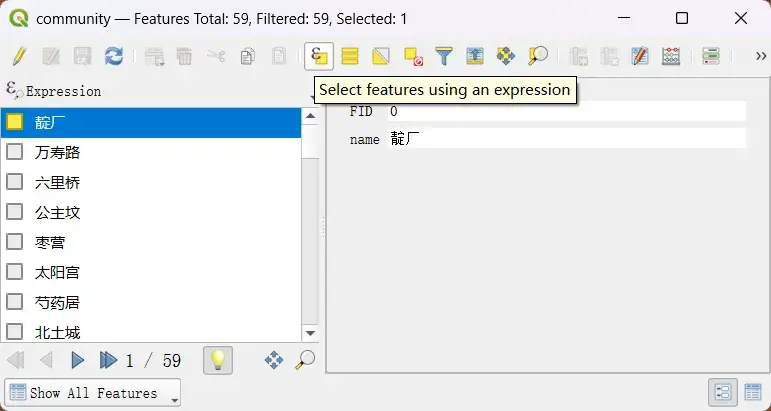This screenshot has height=411, width=771.
Task: Click the select all features icon
Action: click(350, 56)
